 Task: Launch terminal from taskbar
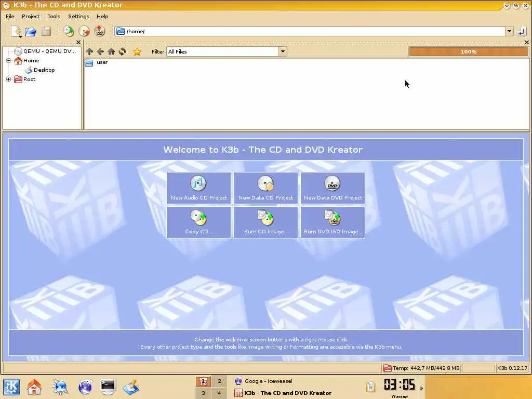click(108, 387)
